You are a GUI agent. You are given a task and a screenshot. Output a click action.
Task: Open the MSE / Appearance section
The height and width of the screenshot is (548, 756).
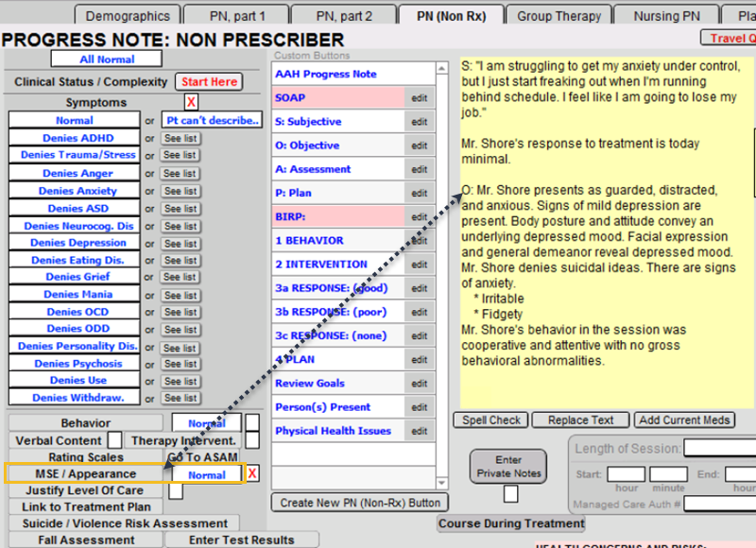coord(85,473)
